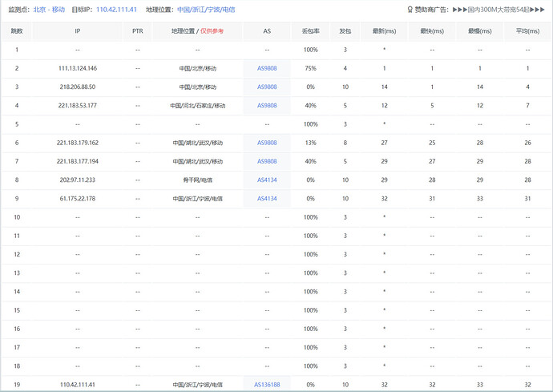Image resolution: width=553 pixels, height=392 pixels.
Task: Click the 最新(ms) column header
Action: (385, 31)
